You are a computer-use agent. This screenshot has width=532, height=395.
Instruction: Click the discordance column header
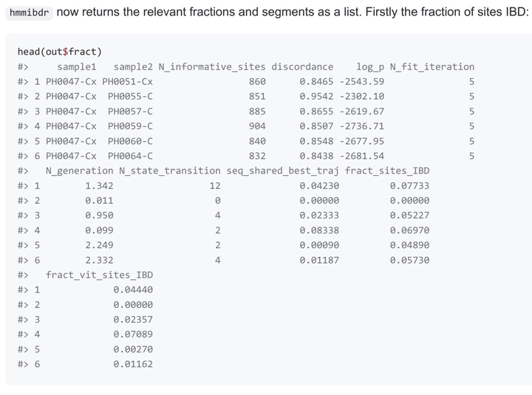(x=302, y=66)
